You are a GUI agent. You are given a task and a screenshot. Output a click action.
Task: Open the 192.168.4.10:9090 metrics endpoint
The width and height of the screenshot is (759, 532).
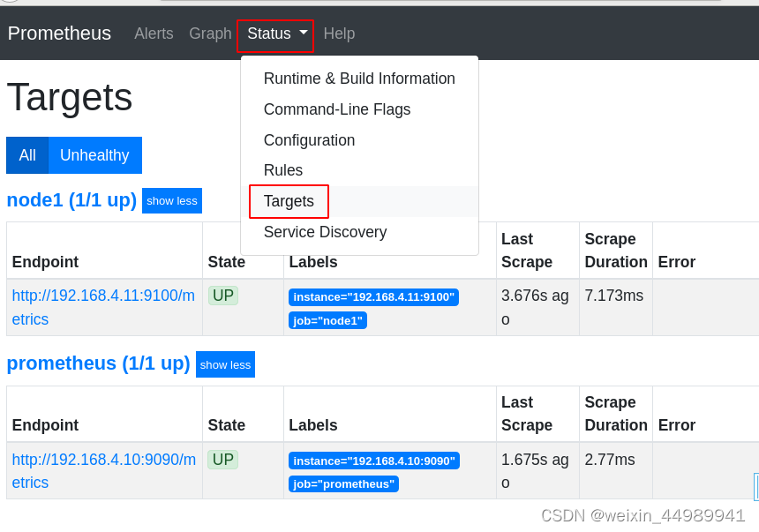tap(104, 470)
